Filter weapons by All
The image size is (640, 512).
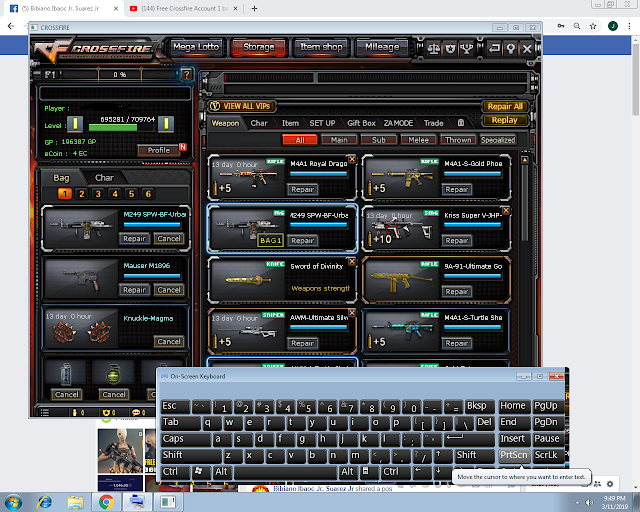[300, 140]
